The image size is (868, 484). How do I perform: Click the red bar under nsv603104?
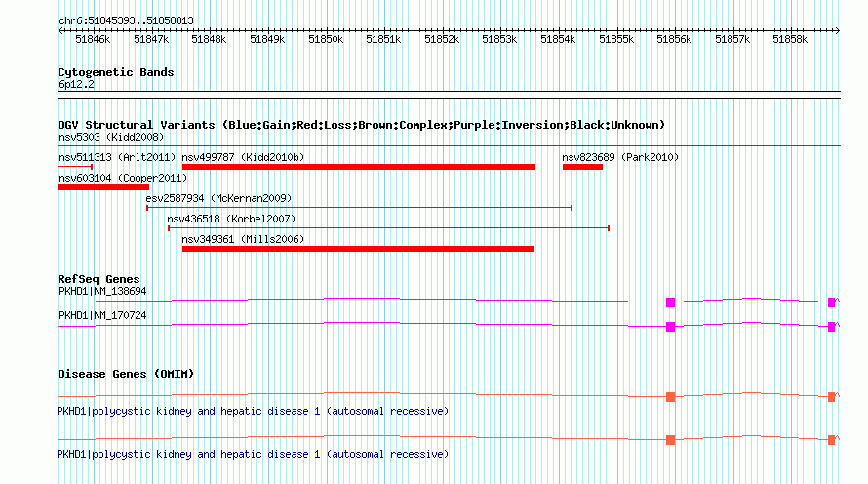(103, 187)
